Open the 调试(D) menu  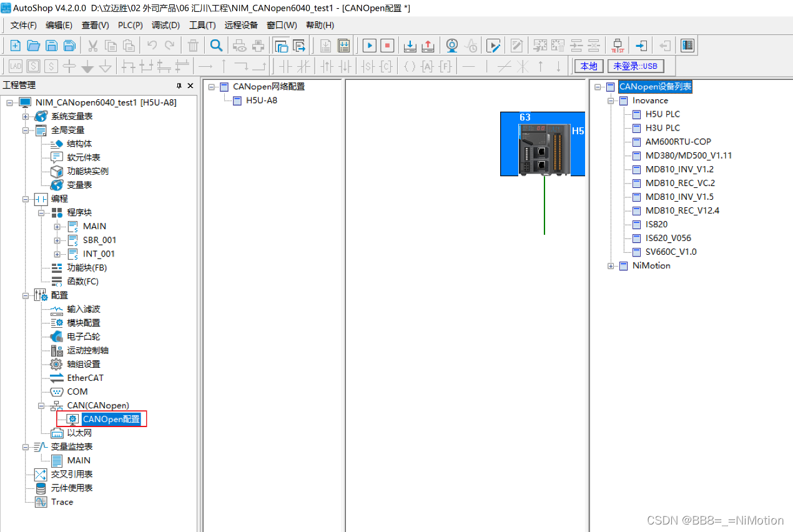tap(165, 26)
